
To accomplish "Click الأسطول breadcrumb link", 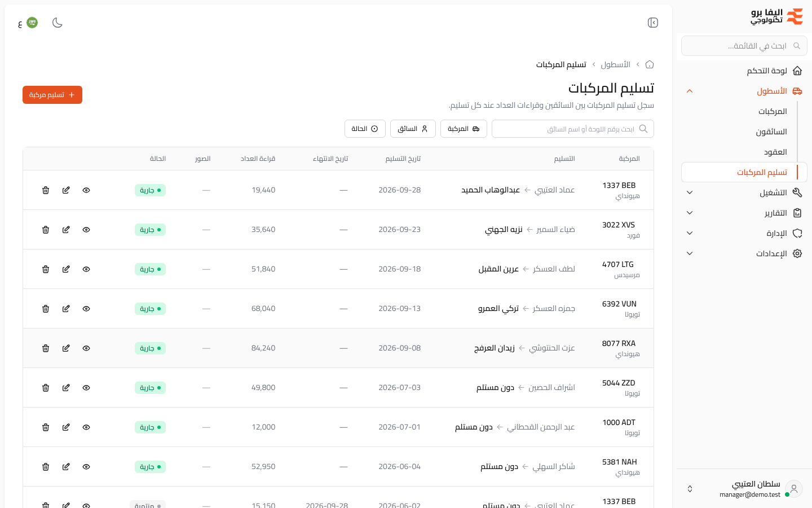I will point(615,64).
